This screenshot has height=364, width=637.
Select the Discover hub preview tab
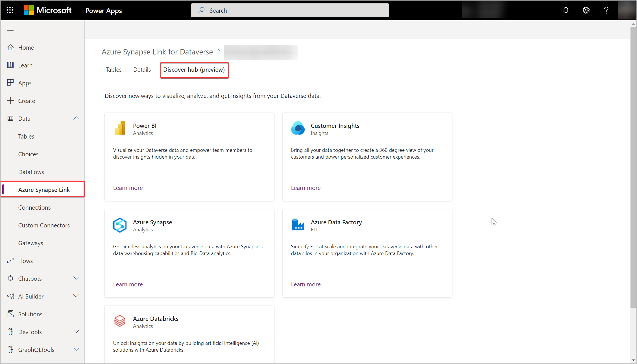tap(194, 69)
